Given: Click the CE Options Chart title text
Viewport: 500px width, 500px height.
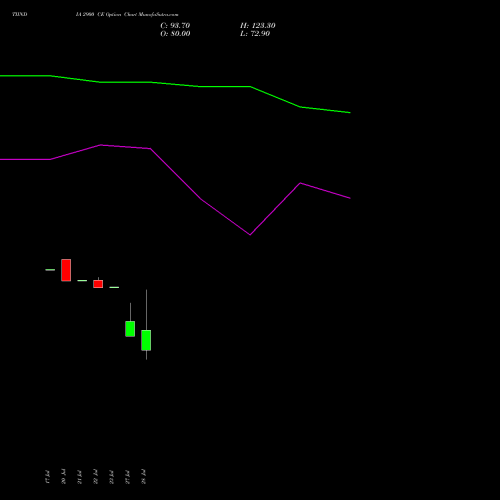Looking at the screenshot, I should point(127,14).
